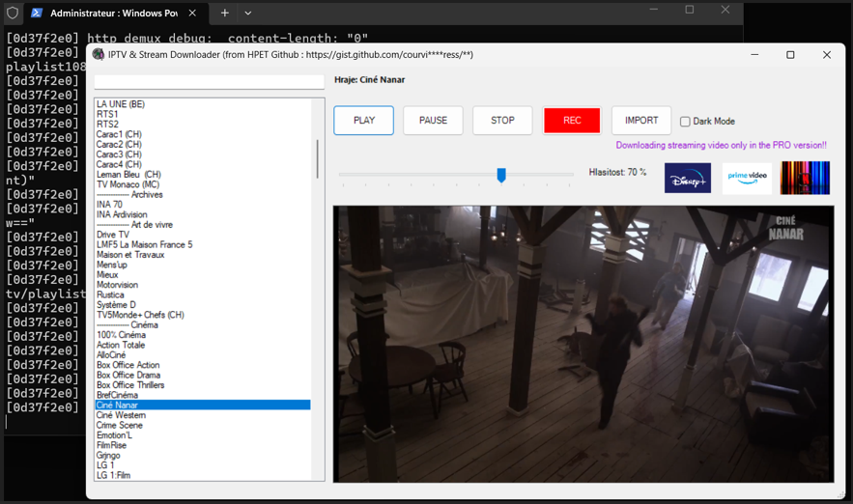Select the Administrateur Windows PowerShell tab
The width and height of the screenshot is (853, 504).
114,13
